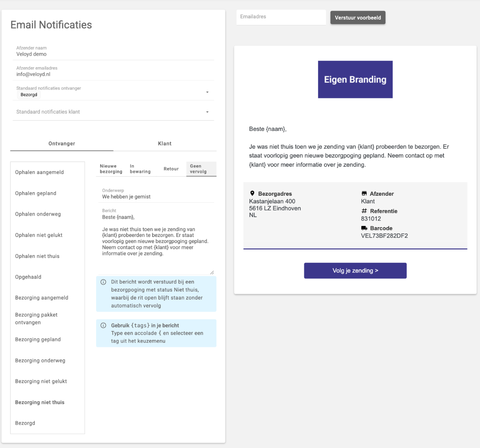Click the text 5616 LZ Eindhoven
This screenshot has width=480, height=448.
(x=275, y=208)
